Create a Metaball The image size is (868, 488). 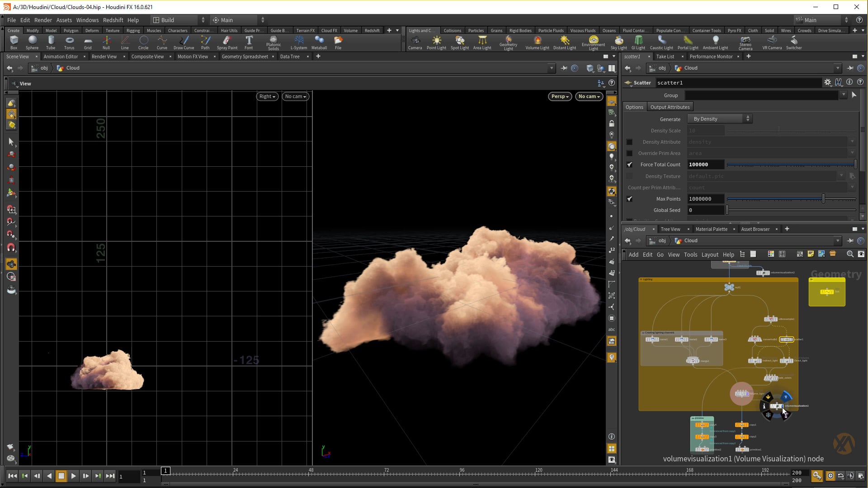click(x=319, y=42)
